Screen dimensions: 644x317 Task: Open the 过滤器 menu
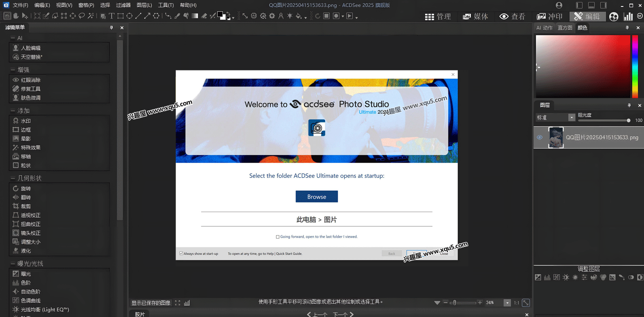click(x=123, y=5)
